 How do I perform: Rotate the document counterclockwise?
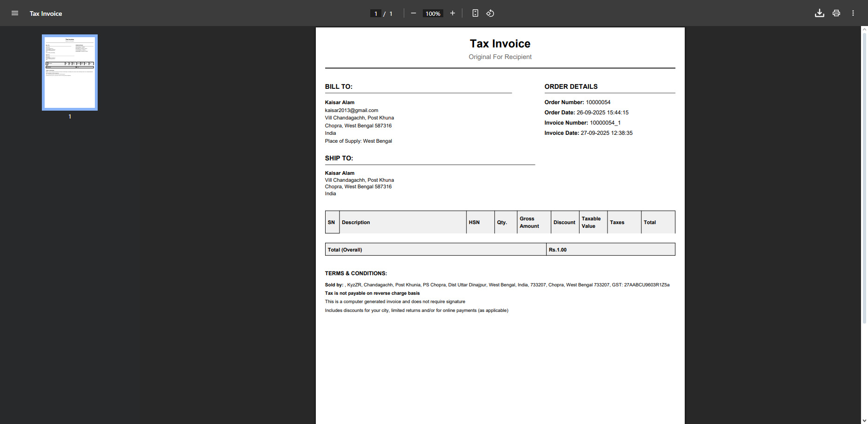click(x=490, y=13)
